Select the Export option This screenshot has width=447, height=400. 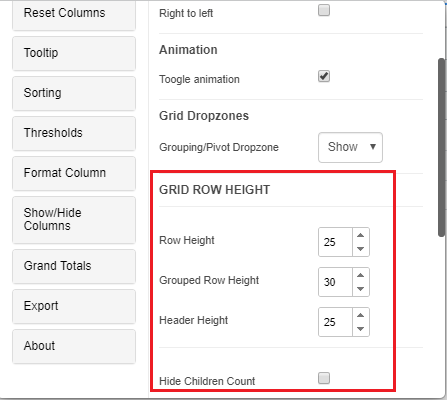(74, 306)
